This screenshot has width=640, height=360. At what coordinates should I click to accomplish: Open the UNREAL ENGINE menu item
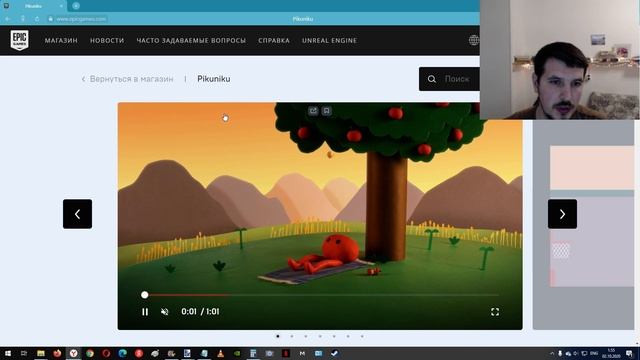pos(329,40)
